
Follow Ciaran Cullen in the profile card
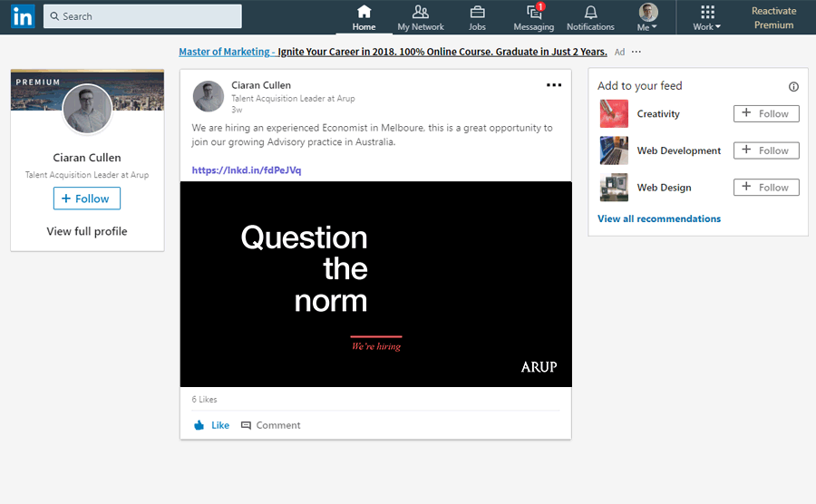tap(87, 199)
